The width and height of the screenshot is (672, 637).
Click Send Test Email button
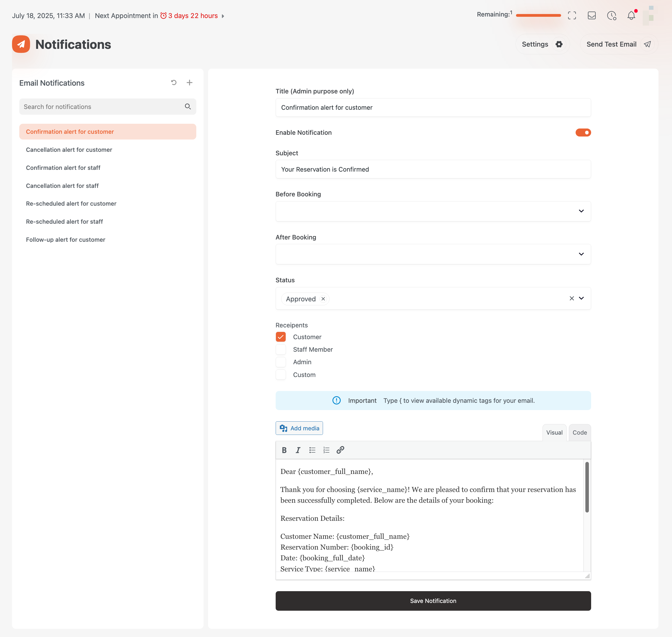tap(618, 44)
